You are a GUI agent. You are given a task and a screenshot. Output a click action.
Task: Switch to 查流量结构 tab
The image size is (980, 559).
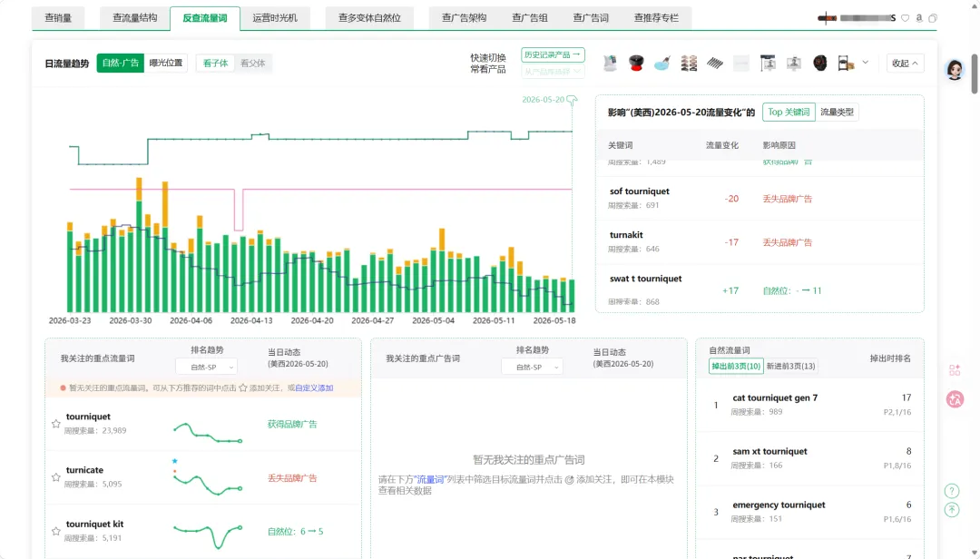click(x=135, y=18)
